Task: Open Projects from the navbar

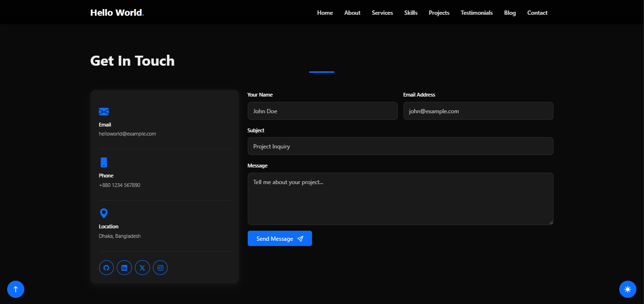Action: point(439,13)
